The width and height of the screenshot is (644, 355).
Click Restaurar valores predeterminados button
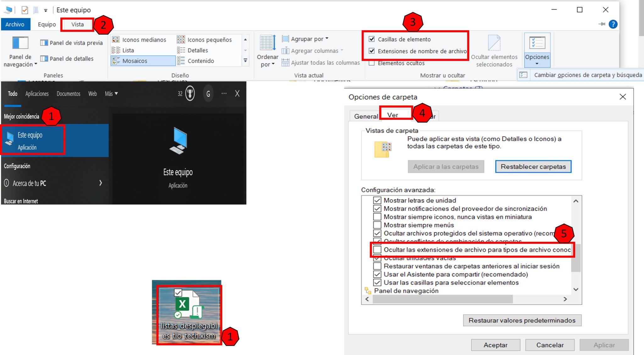(x=522, y=320)
